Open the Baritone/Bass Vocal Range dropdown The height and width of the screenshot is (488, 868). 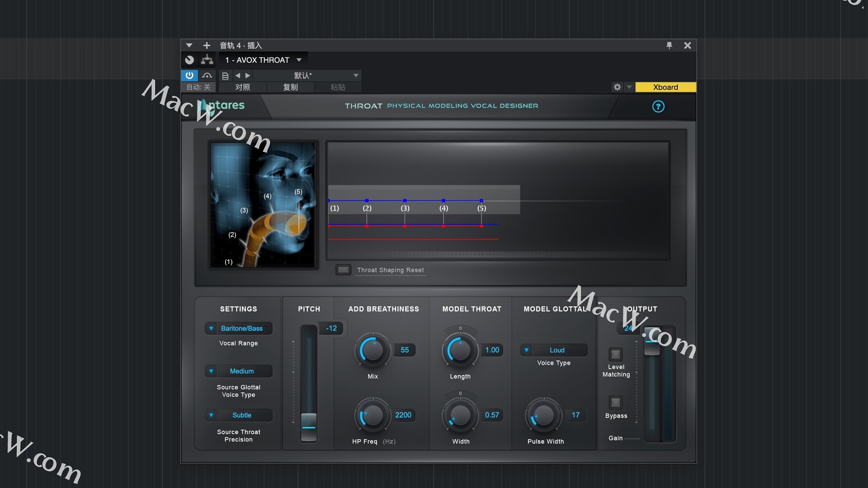click(239, 328)
